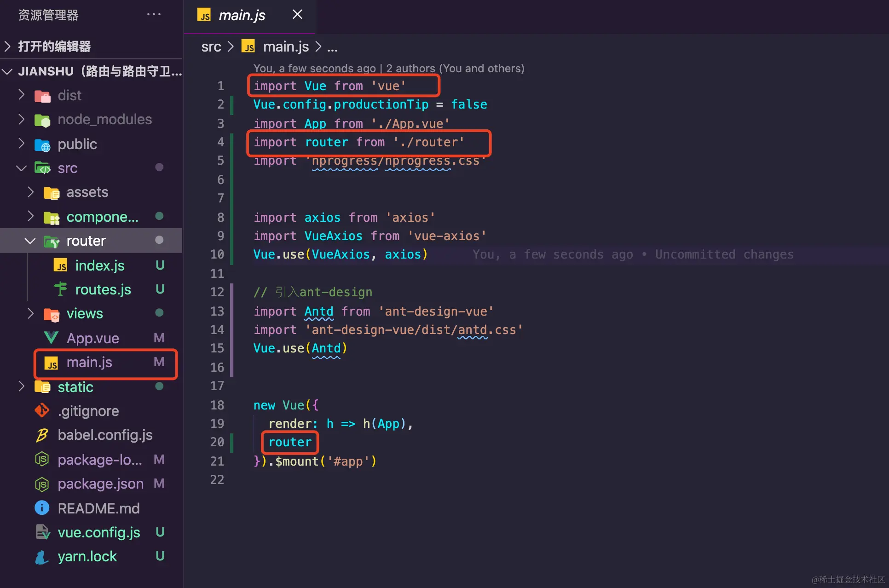Close the main.js editor tab
The height and width of the screenshot is (588, 889).
coord(297,15)
